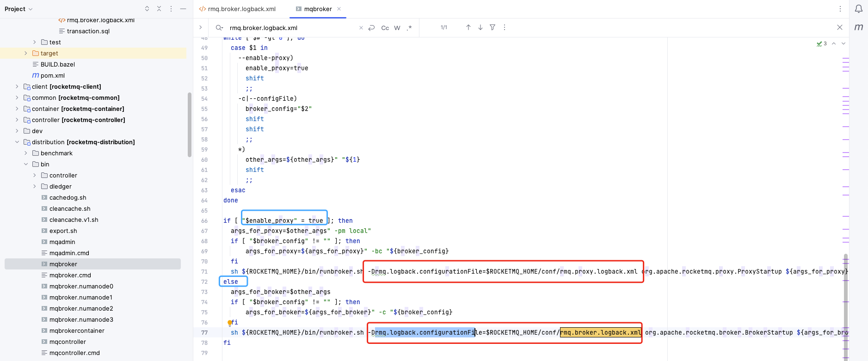Collapse distribution [rocketmq-distribution] module
This screenshot has height=361, width=868.
tap(17, 142)
